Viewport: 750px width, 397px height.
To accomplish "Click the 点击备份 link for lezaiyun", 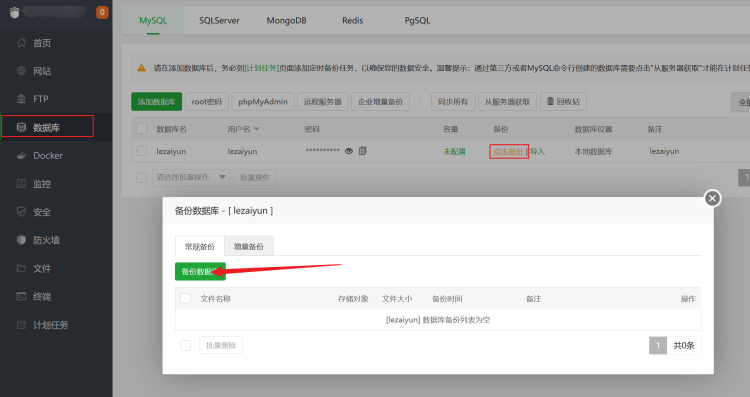I will (x=508, y=152).
